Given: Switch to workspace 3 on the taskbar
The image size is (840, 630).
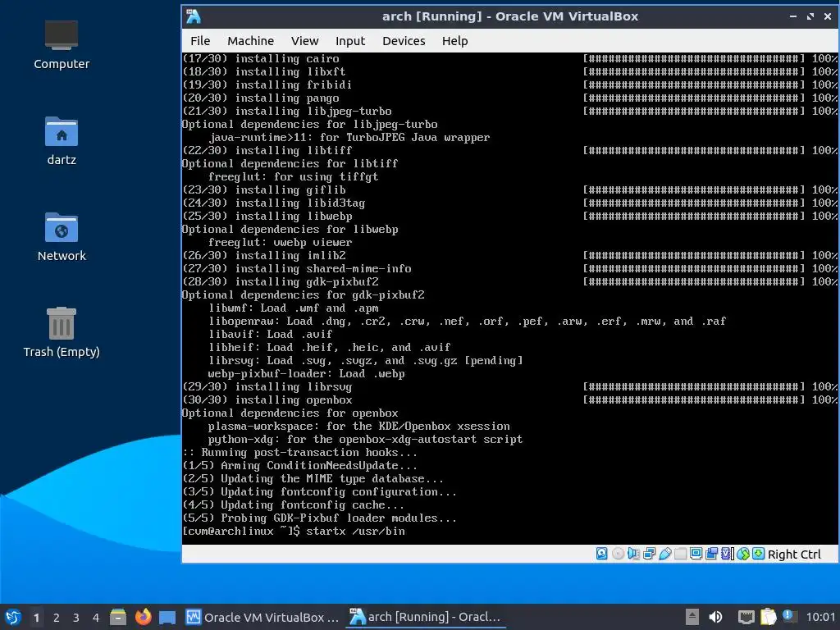Looking at the screenshot, I should point(76,617).
